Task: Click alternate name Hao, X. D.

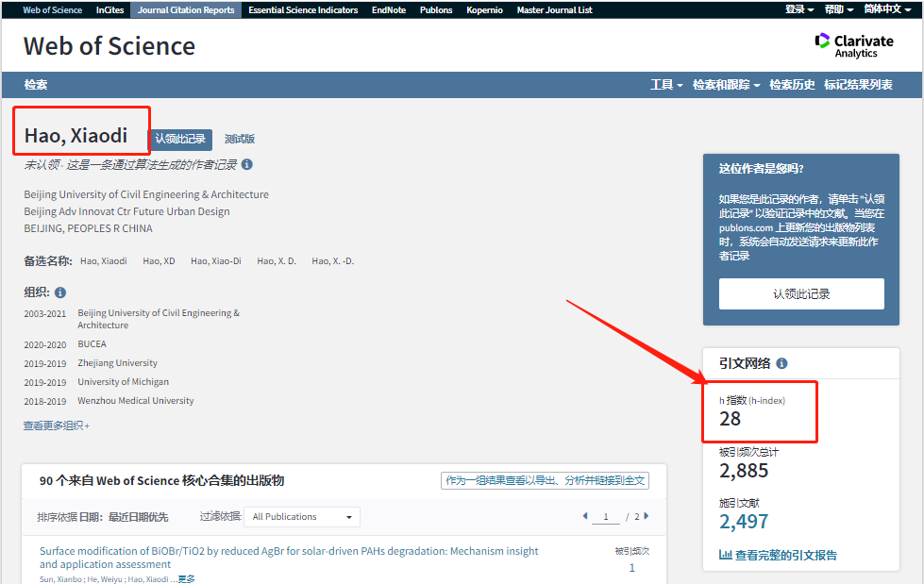Action: 277,261
